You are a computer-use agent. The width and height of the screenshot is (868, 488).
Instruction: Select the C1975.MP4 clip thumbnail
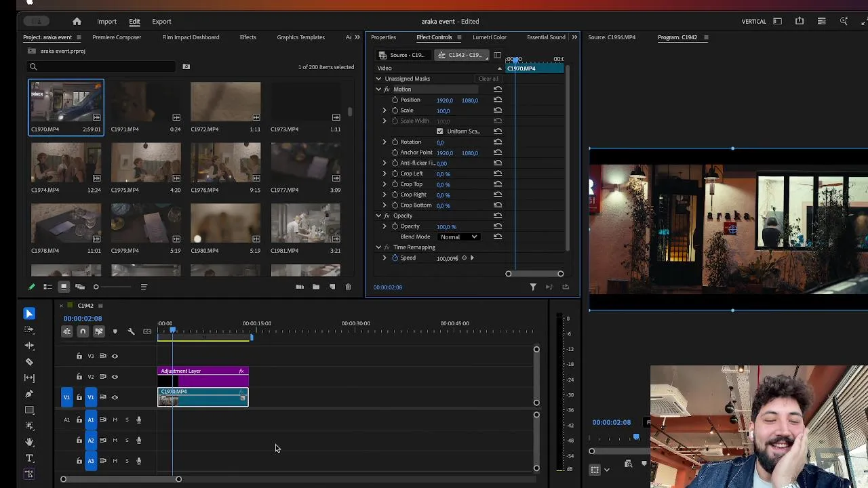point(146,163)
